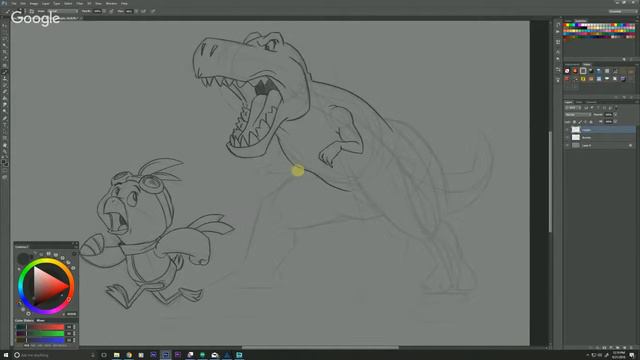Select the History Brush tool
The height and width of the screenshot is (360, 640).
pyautogui.click(x=5, y=85)
